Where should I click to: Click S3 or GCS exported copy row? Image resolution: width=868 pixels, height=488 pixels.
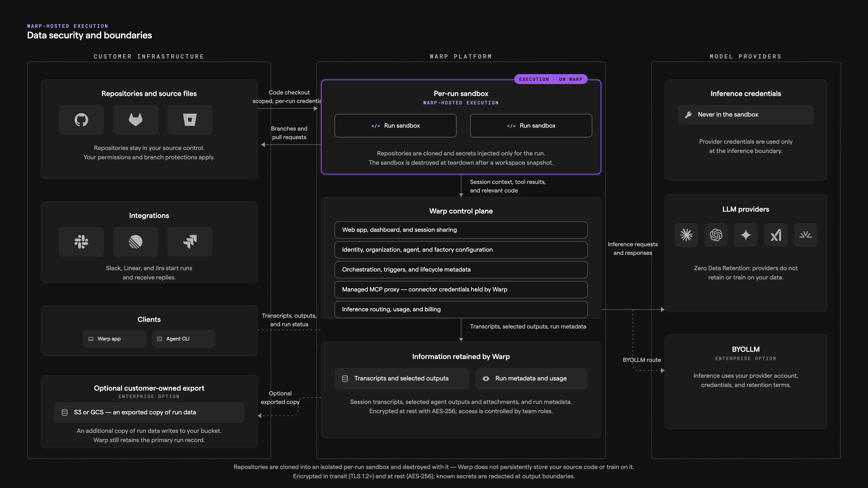point(149,413)
